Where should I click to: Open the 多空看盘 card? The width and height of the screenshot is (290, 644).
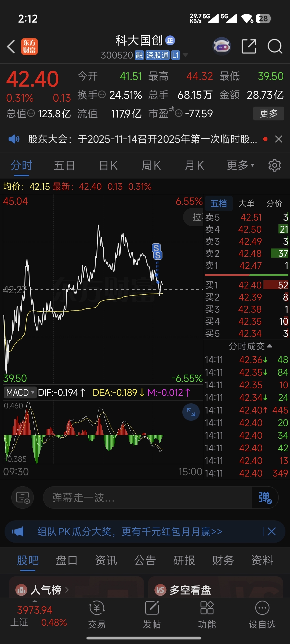[x=216, y=588]
